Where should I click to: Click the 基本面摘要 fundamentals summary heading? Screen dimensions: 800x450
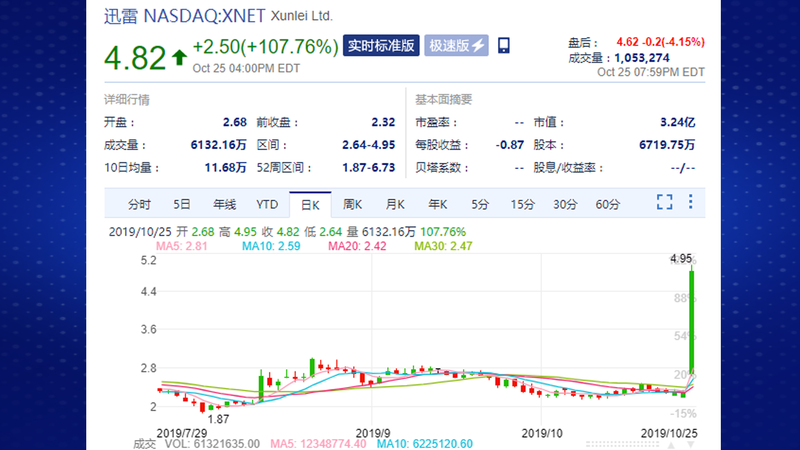pyautogui.click(x=444, y=99)
